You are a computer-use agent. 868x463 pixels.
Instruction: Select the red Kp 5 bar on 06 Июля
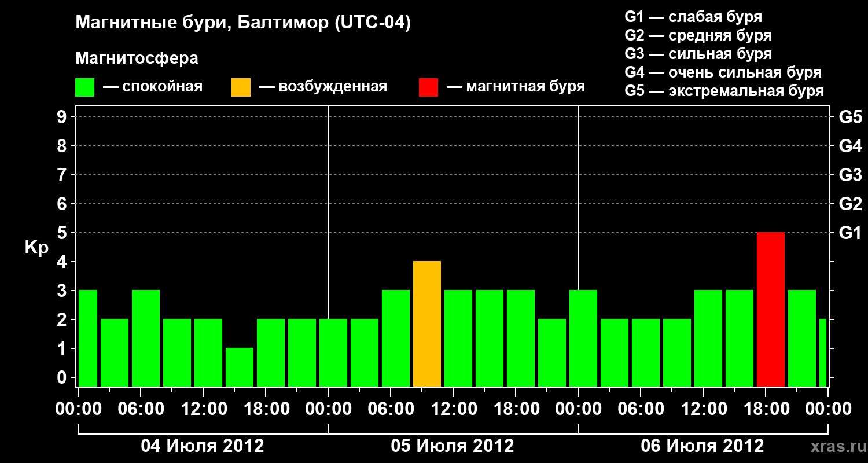[x=771, y=310]
